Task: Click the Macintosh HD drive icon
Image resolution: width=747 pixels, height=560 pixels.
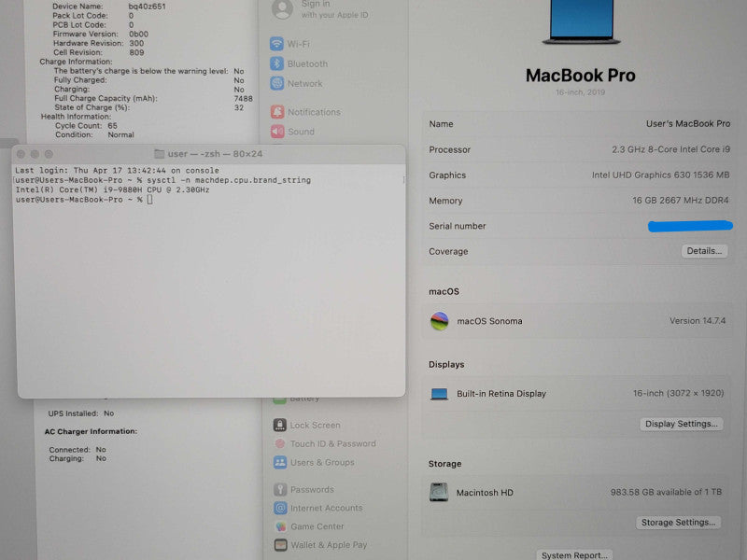Action: tap(439, 493)
